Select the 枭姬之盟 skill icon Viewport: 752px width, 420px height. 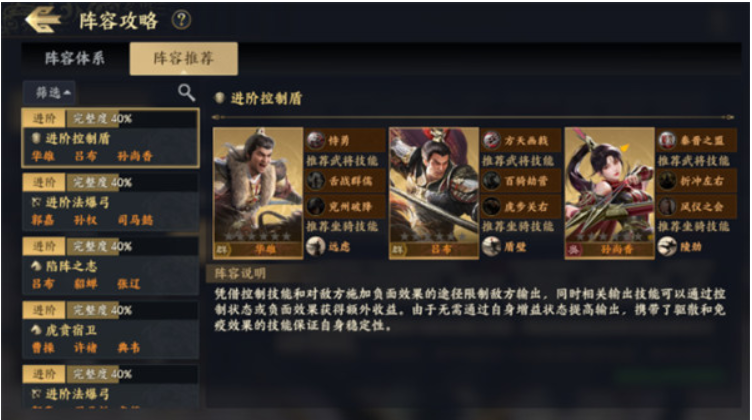tap(667, 140)
